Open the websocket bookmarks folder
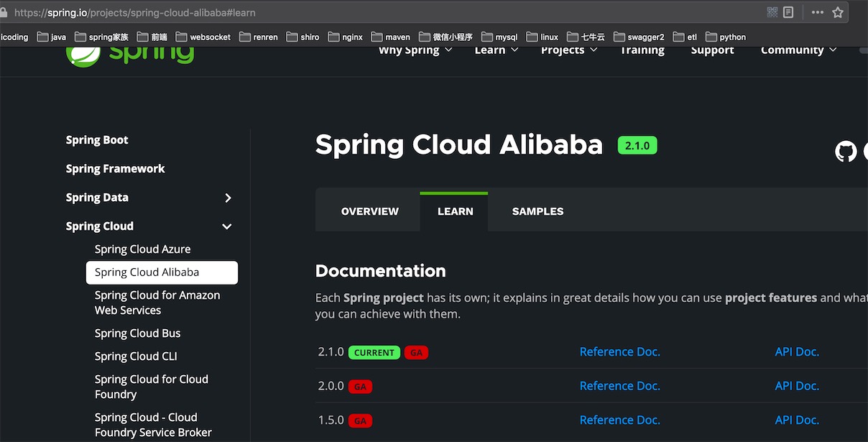This screenshot has height=442, width=868. [203, 37]
